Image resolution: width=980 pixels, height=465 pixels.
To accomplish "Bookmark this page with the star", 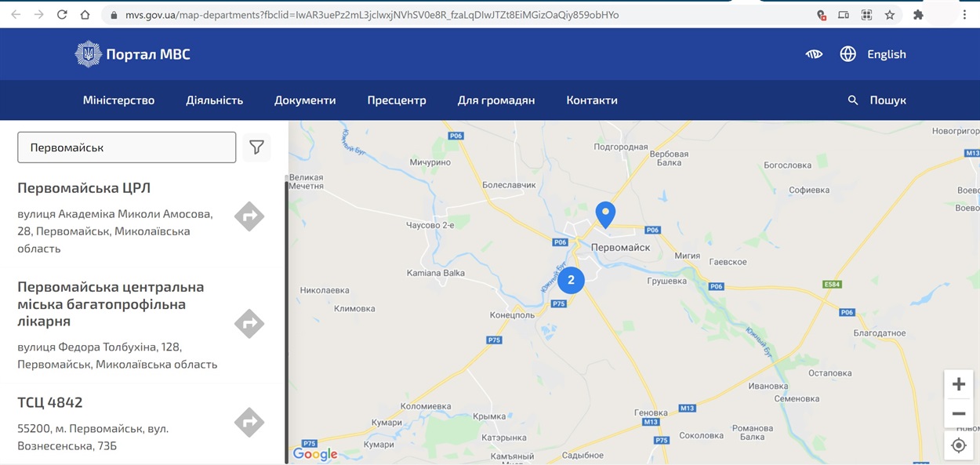I will (890, 15).
